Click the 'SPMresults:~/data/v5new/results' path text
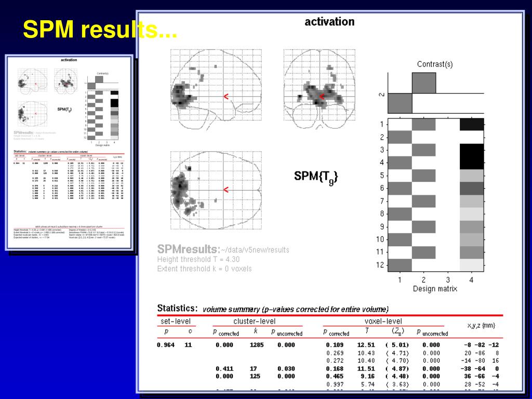Screen dimensions: 532x399 [223, 249]
